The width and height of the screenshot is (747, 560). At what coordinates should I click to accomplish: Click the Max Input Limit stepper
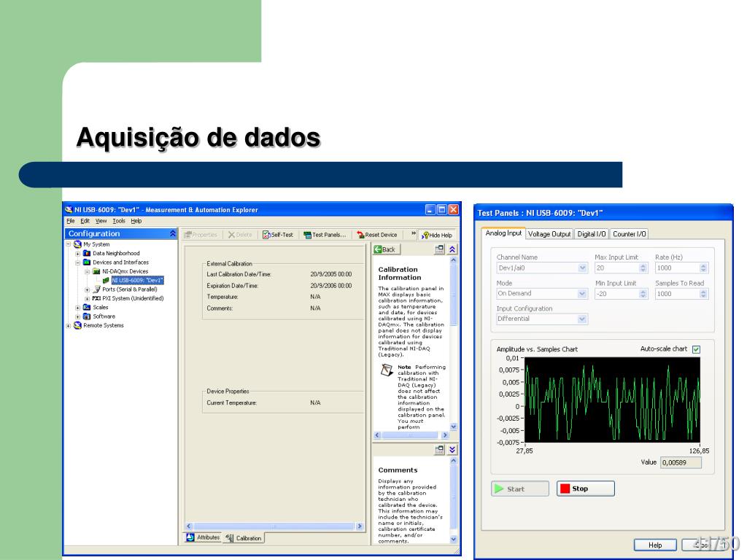[x=643, y=268]
